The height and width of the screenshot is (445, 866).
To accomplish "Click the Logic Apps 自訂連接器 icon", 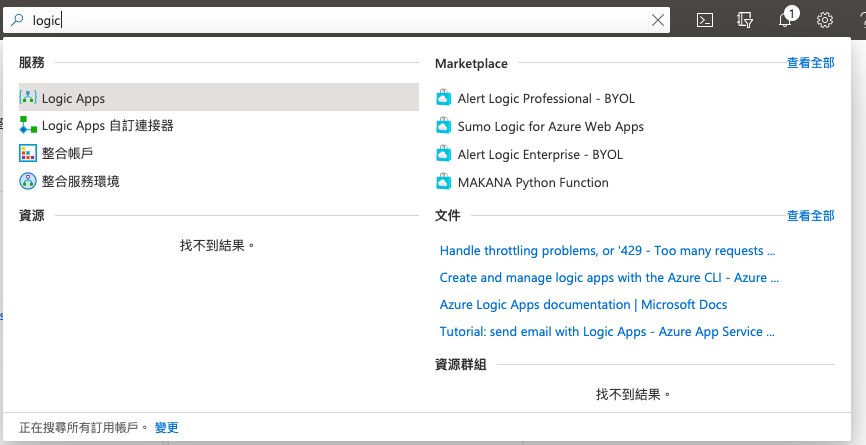I will click(28, 126).
